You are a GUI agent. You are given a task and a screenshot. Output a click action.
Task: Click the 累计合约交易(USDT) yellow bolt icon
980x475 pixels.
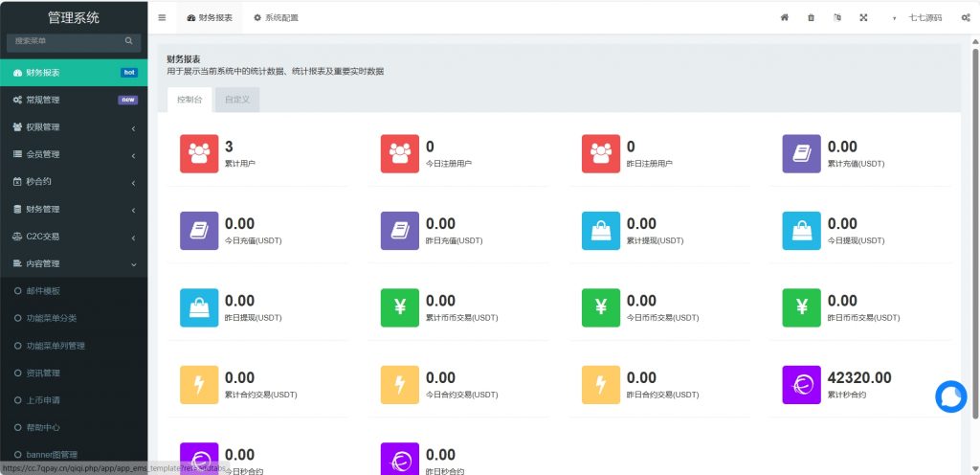(x=199, y=385)
